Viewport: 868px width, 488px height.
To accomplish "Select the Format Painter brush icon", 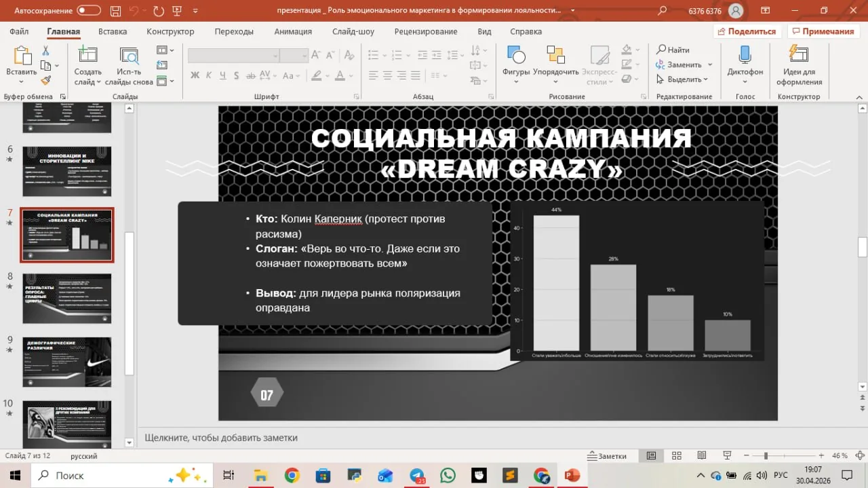I will 46,80.
